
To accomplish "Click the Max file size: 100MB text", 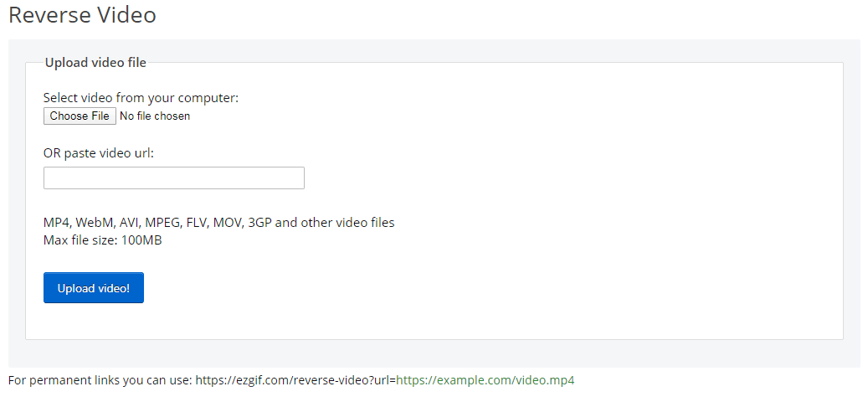I will [x=102, y=240].
